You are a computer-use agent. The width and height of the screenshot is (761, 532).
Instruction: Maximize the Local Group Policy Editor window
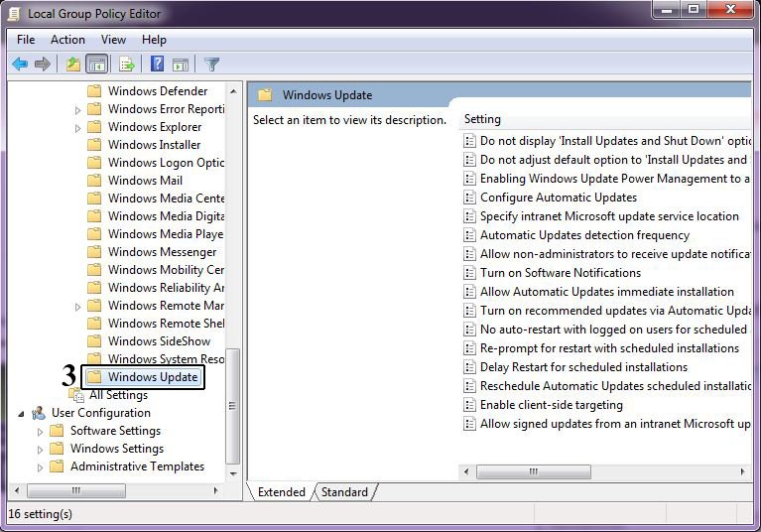click(694, 9)
